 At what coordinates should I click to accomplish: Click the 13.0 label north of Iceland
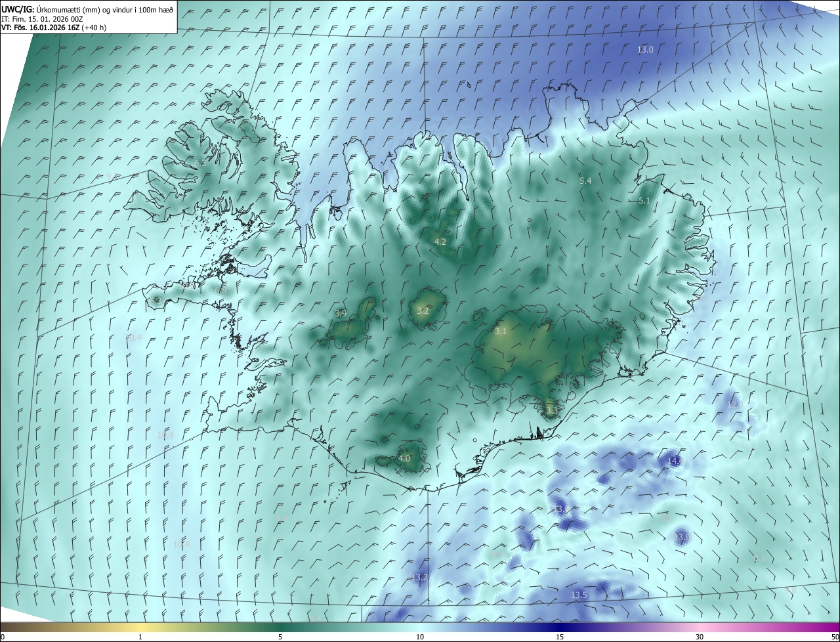tap(646, 49)
